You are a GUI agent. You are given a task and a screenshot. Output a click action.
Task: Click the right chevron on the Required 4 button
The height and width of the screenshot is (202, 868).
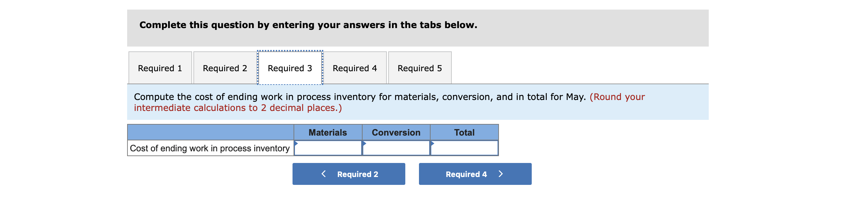click(x=501, y=174)
